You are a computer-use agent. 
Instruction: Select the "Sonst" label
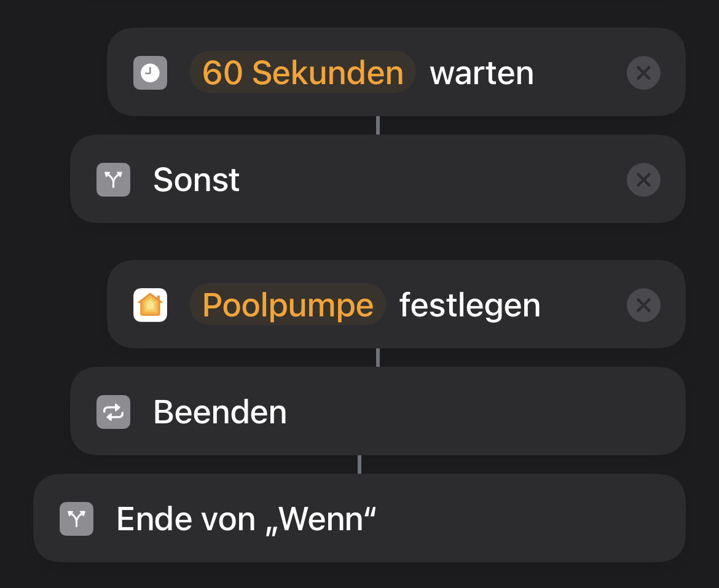196,180
